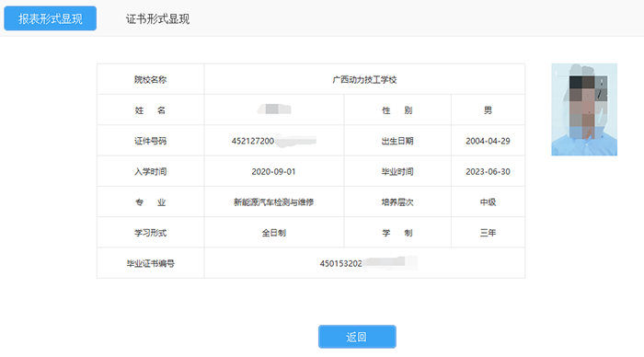Click the 返回 button
Screen dimensions: 644x357
[357, 337]
